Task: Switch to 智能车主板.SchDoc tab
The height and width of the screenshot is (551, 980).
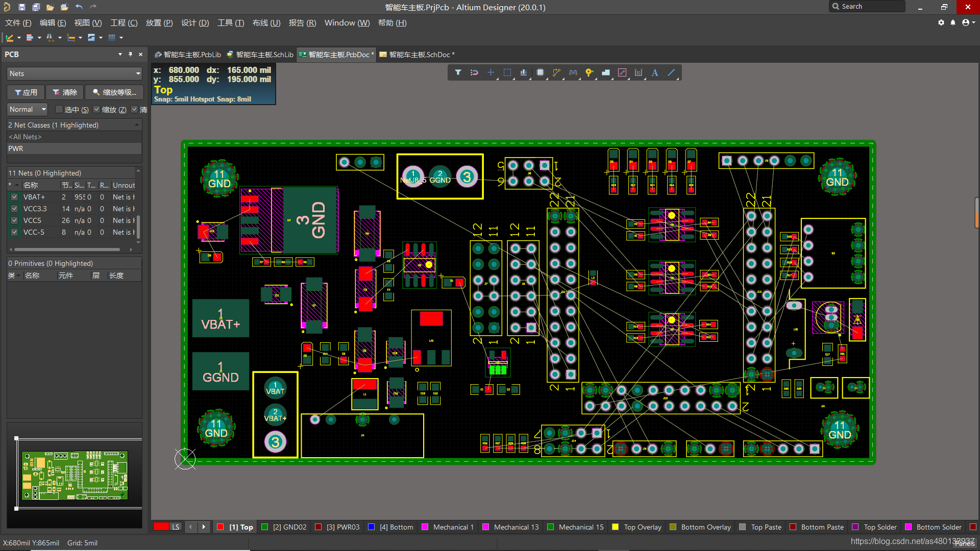Action: [419, 55]
